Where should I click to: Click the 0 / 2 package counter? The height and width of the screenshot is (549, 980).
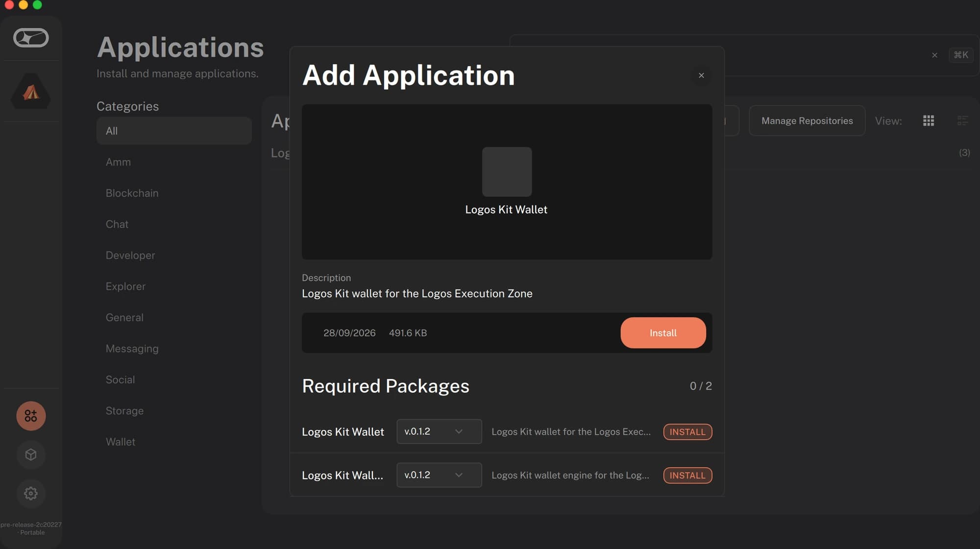pyautogui.click(x=701, y=386)
